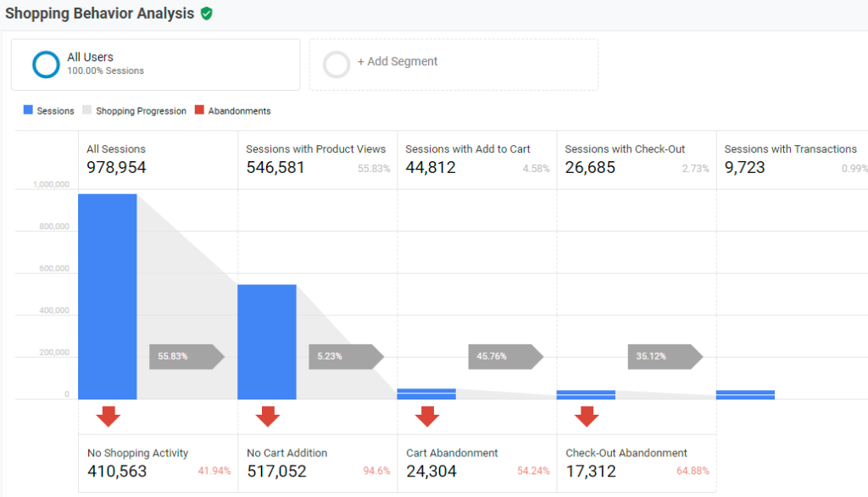Click the Check-Out Abandonment label
Screen dimensions: 868x497
coord(626,453)
